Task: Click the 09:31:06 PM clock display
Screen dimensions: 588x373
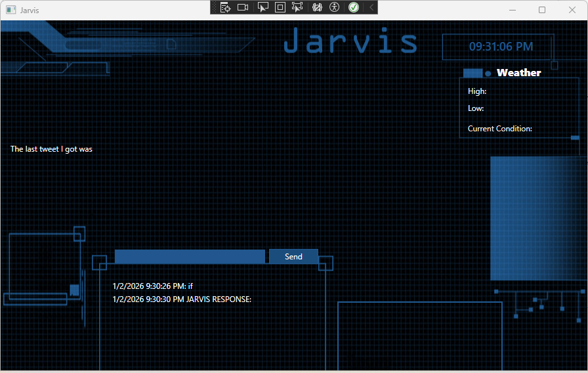Action: pos(500,47)
